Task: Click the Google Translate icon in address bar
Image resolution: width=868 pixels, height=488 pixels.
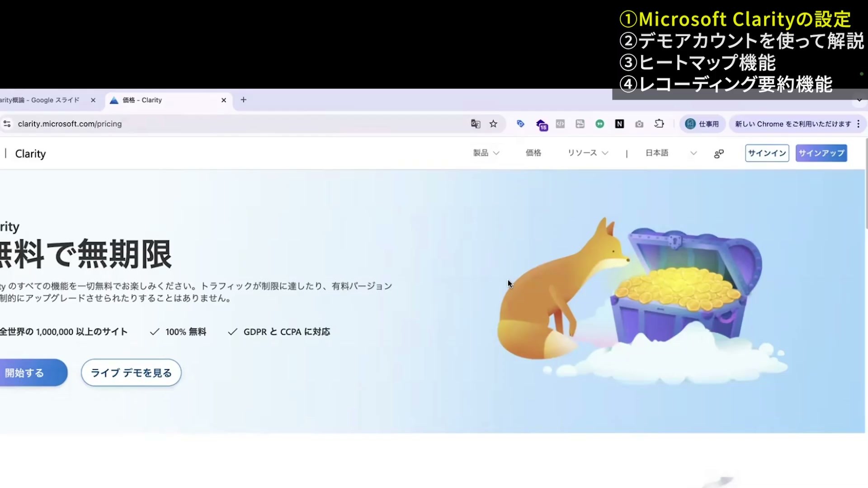Action: [x=476, y=124]
